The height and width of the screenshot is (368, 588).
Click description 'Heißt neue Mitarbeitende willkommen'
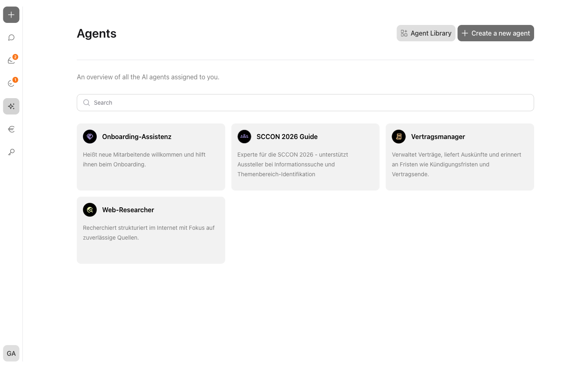click(x=144, y=159)
